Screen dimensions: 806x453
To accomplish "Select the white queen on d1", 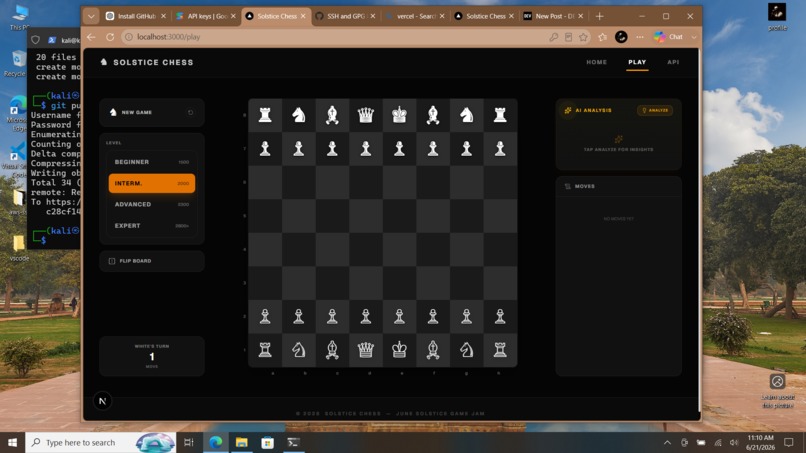I will tap(365, 350).
